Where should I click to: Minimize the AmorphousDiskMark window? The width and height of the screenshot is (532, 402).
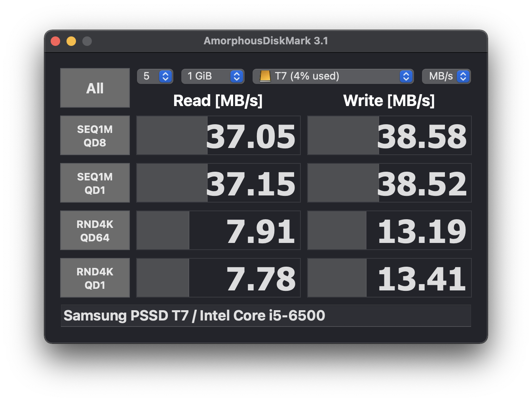(x=71, y=41)
